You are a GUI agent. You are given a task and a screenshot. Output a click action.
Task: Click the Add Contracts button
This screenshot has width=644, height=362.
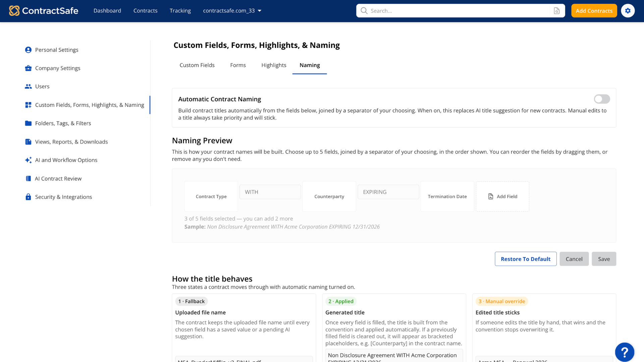point(594,11)
